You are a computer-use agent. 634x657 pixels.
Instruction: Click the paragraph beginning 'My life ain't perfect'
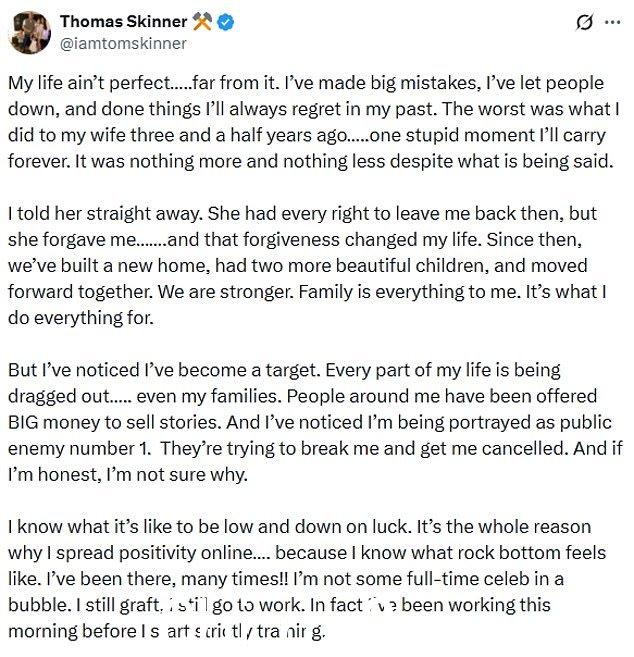(313, 122)
